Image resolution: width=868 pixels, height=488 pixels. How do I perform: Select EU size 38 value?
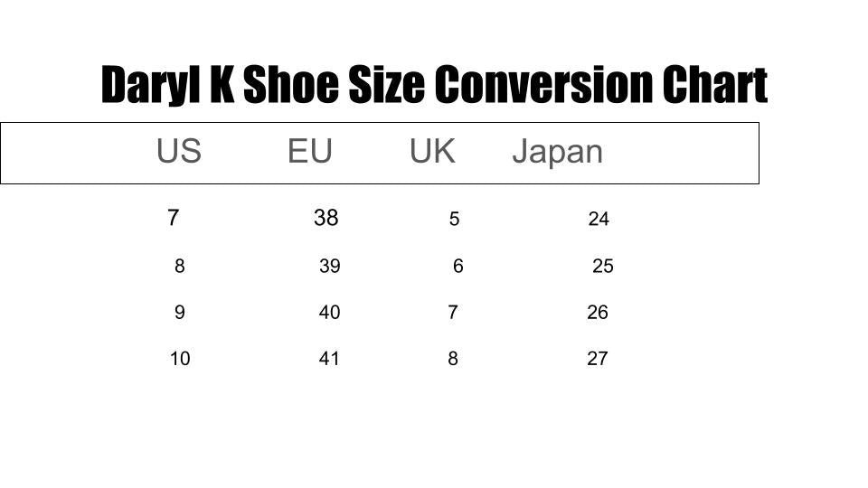325,218
